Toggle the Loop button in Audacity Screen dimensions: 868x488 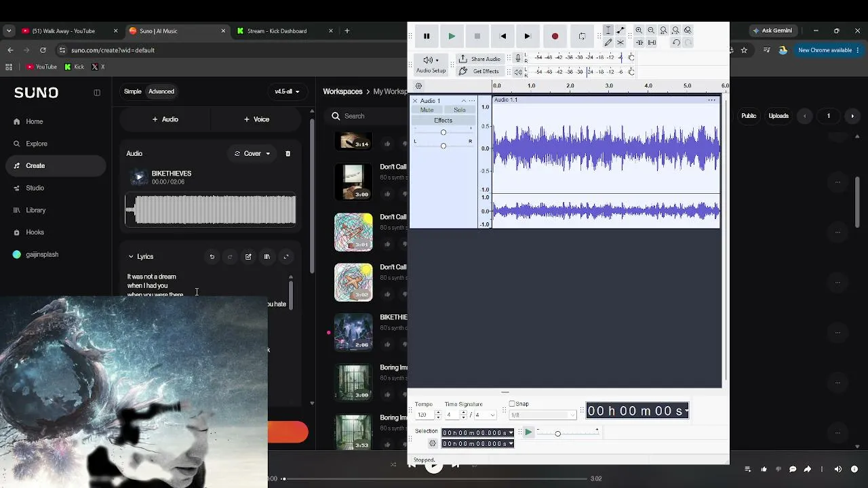(x=582, y=36)
